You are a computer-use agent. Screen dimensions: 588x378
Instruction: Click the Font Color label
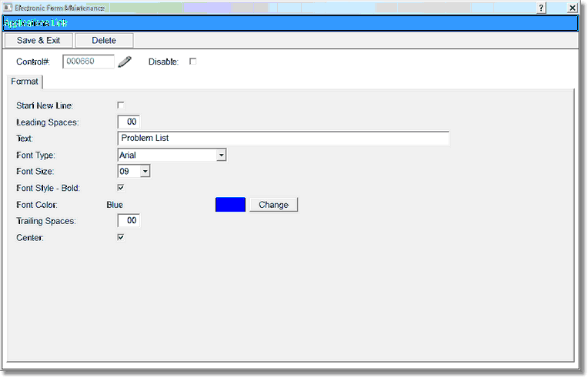coord(37,205)
